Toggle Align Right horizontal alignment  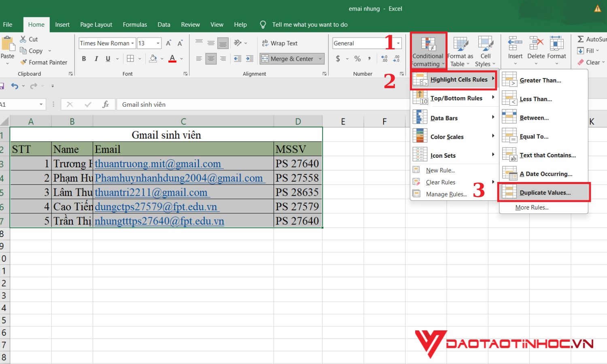click(x=223, y=59)
